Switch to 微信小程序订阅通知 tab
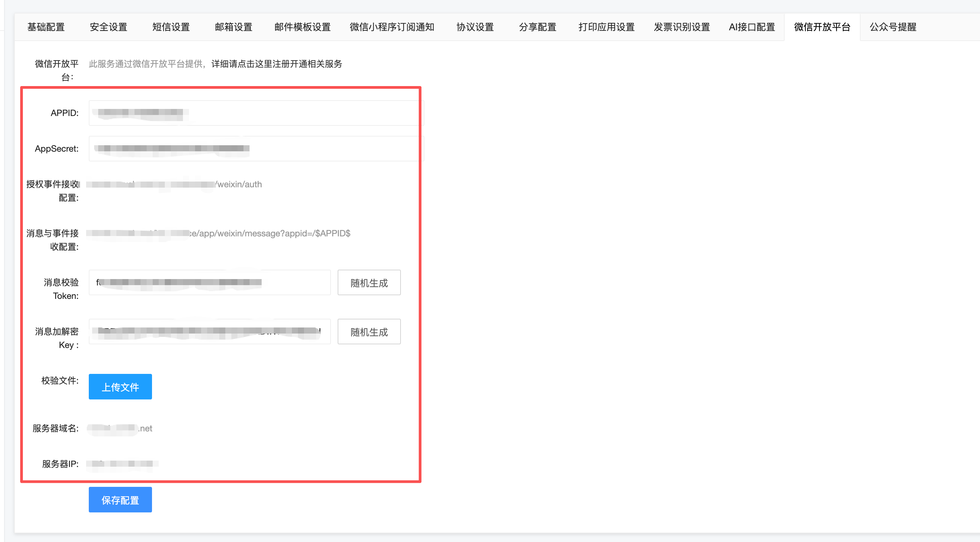The image size is (980, 542). point(392,27)
